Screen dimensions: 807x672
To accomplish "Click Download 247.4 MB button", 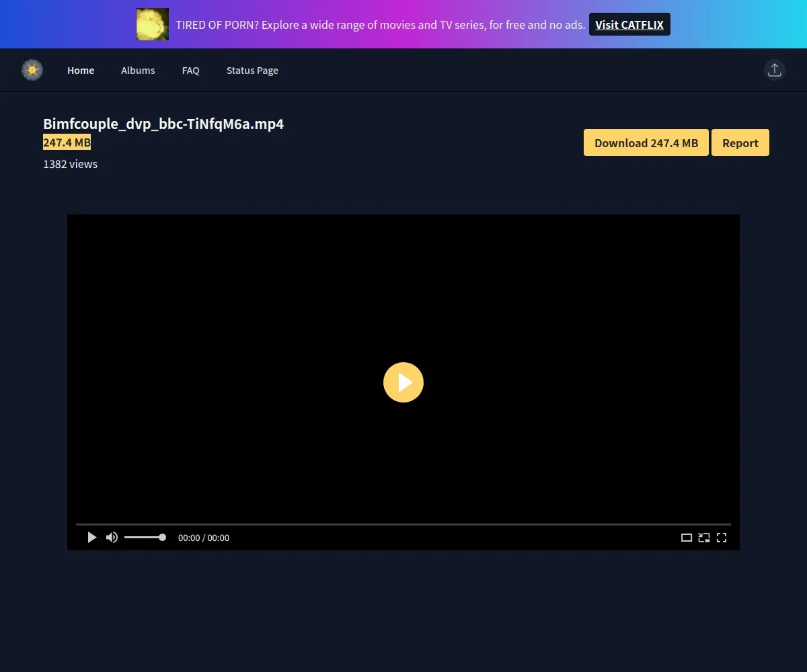I will coord(646,142).
